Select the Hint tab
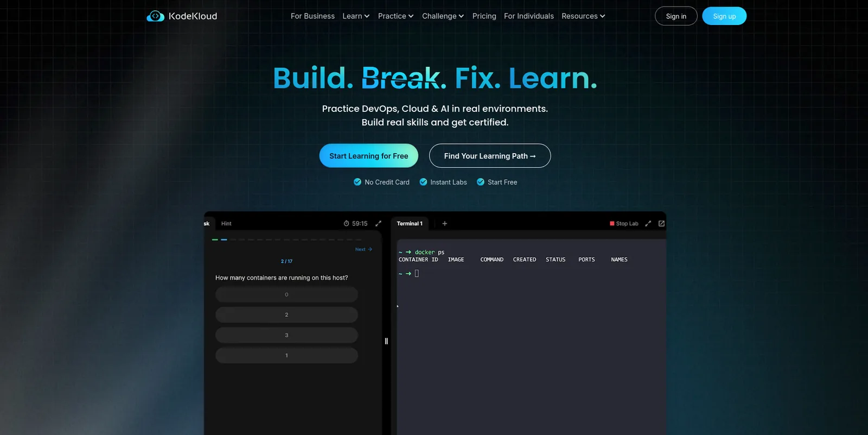 click(226, 223)
